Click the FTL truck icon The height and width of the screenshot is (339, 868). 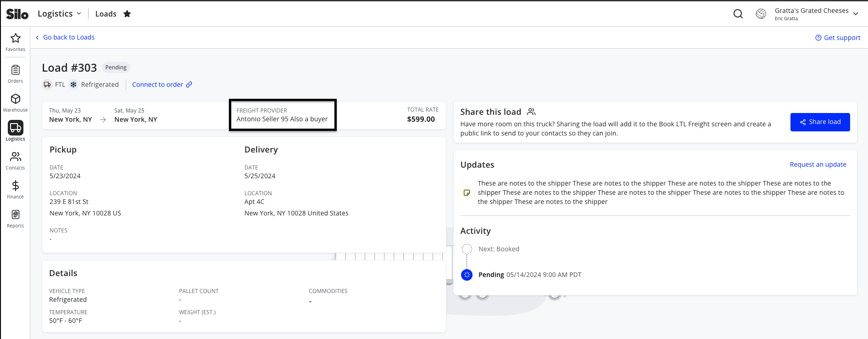[47, 85]
